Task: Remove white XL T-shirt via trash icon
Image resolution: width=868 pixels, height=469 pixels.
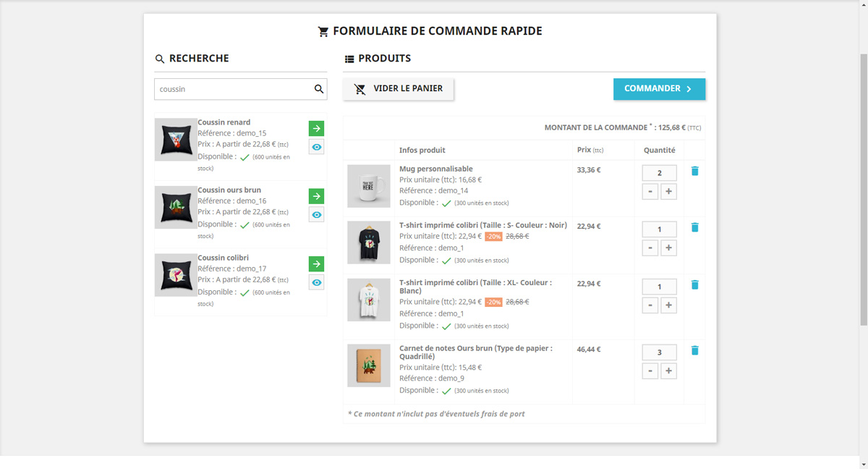Action: tap(694, 284)
